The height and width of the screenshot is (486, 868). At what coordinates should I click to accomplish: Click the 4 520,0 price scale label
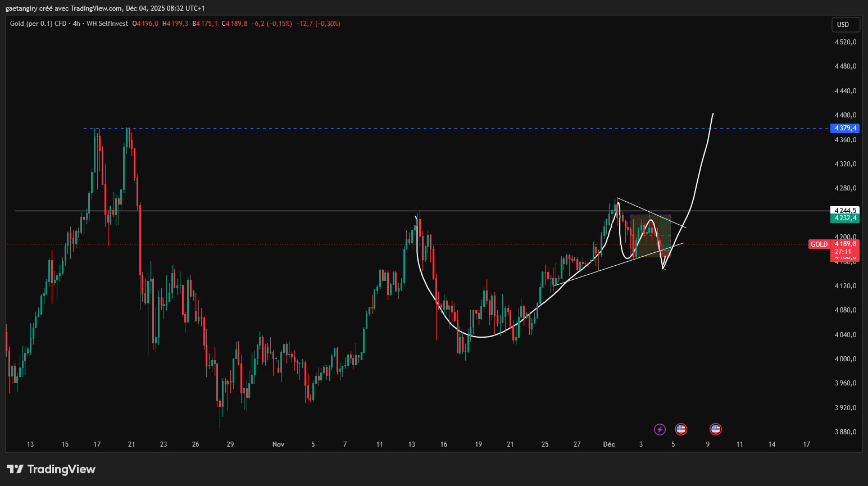[846, 42]
